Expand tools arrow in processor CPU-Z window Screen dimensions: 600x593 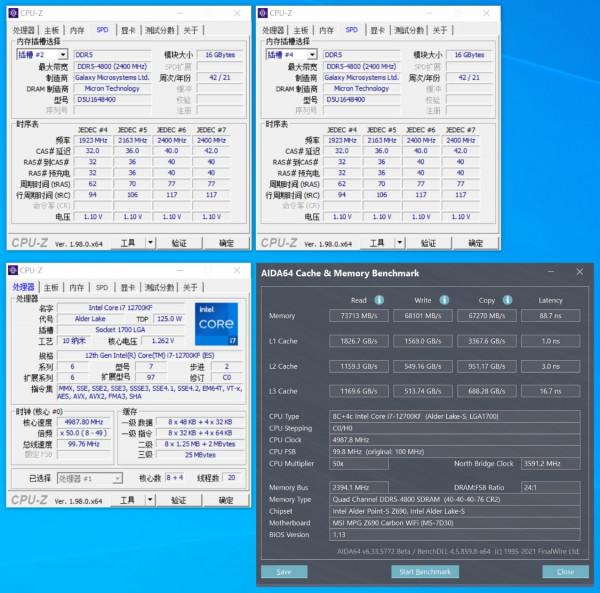pos(150,500)
